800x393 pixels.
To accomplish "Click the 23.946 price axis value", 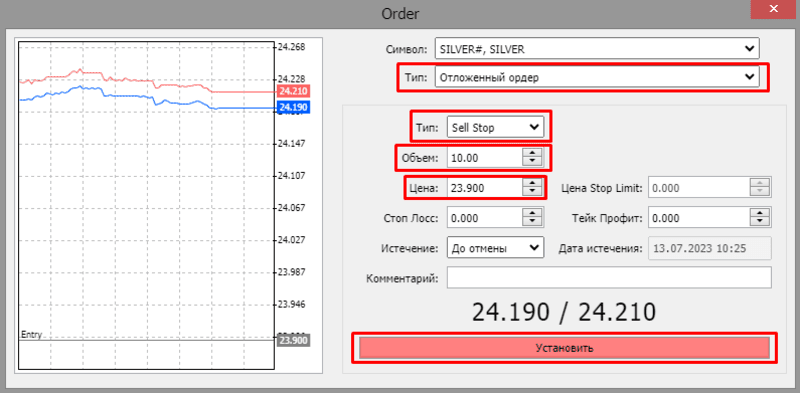I will click(291, 305).
